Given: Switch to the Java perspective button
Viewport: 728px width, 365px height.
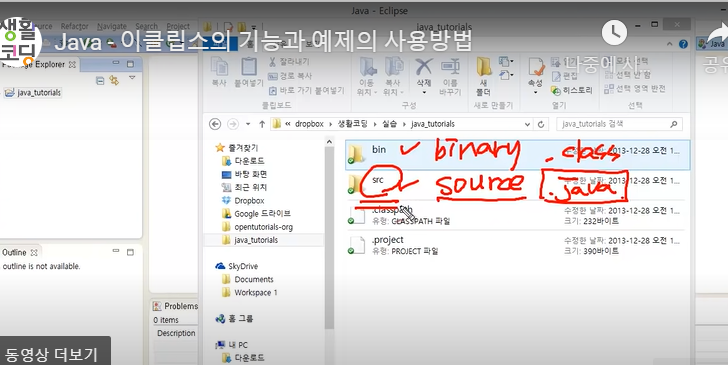Looking at the screenshot, I should [x=712, y=44].
